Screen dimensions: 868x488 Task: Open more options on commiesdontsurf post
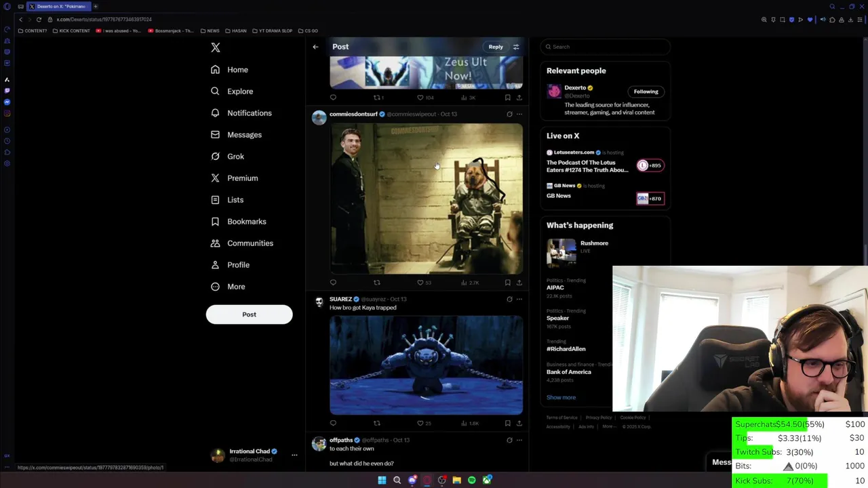[519, 114]
